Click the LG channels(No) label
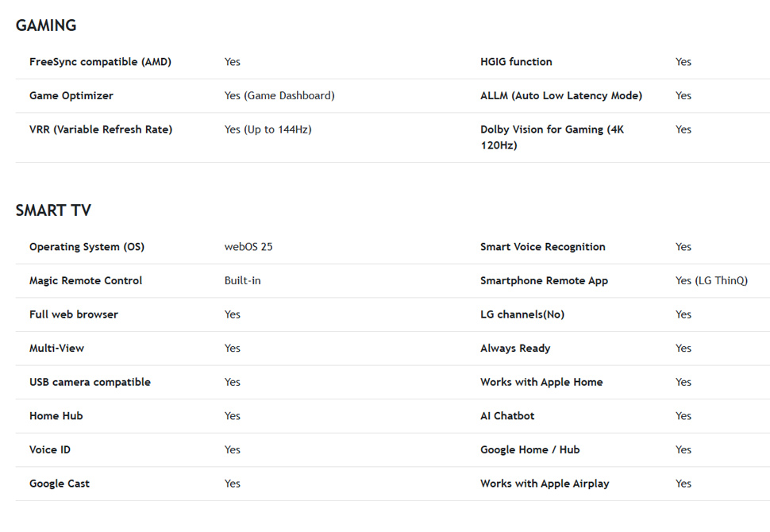Viewport: 770px width, 532px height. click(x=522, y=315)
